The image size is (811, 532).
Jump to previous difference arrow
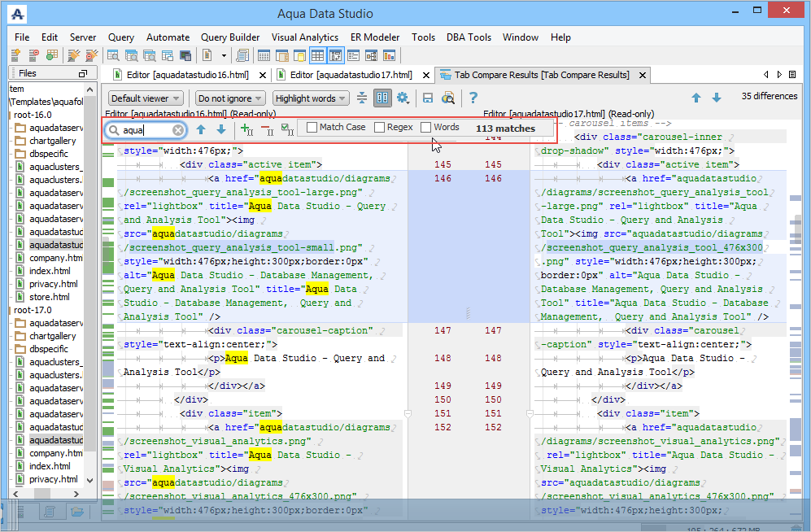point(696,98)
